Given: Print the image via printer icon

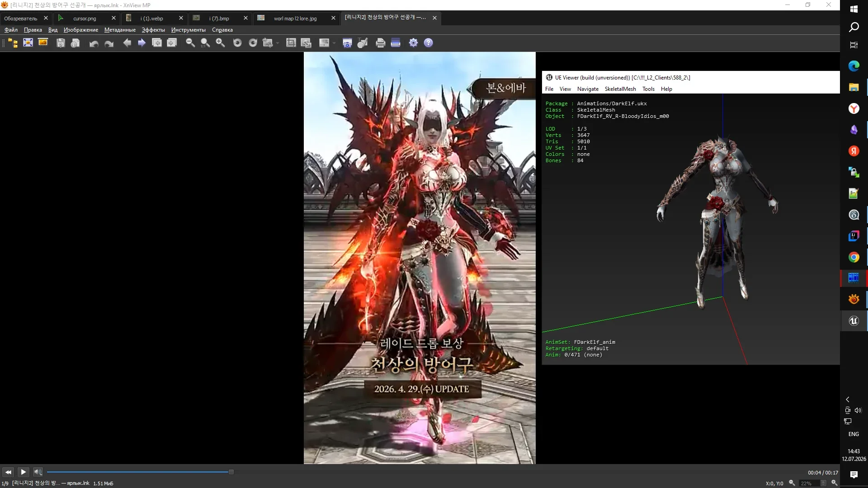Looking at the screenshot, I should (381, 43).
